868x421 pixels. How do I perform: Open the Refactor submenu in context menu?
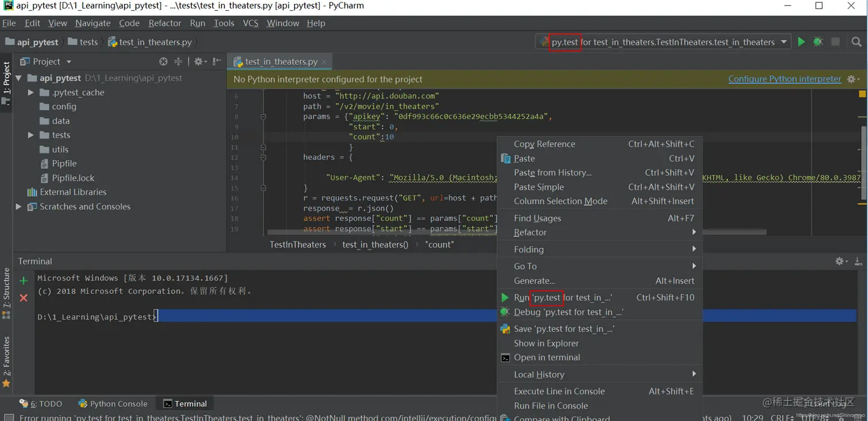(x=599, y=232)
